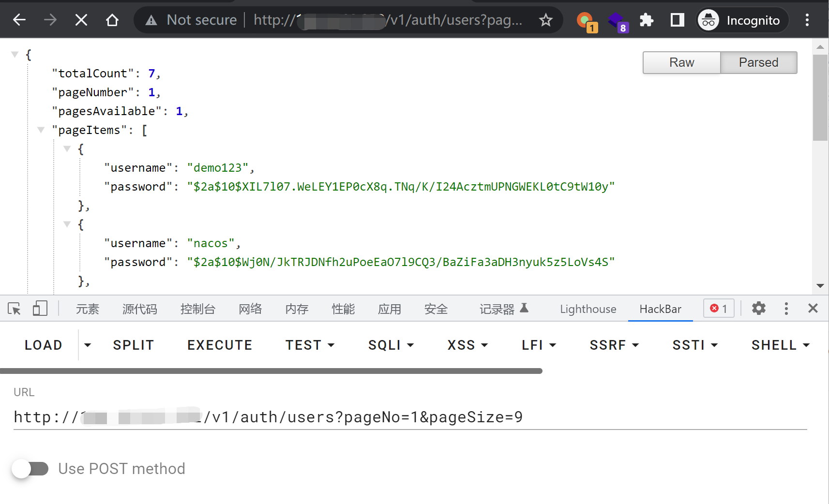This screenshot has width=829, height=504.
Task: Click the browser back arrow
Action: tap(19, 20)
